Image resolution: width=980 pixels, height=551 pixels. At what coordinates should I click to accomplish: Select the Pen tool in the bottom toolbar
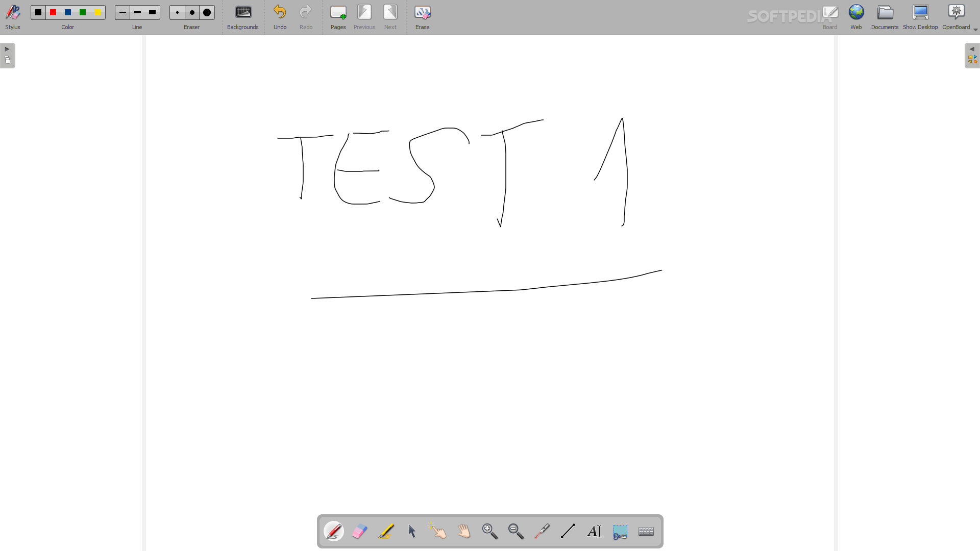click(x=333, y=531)
